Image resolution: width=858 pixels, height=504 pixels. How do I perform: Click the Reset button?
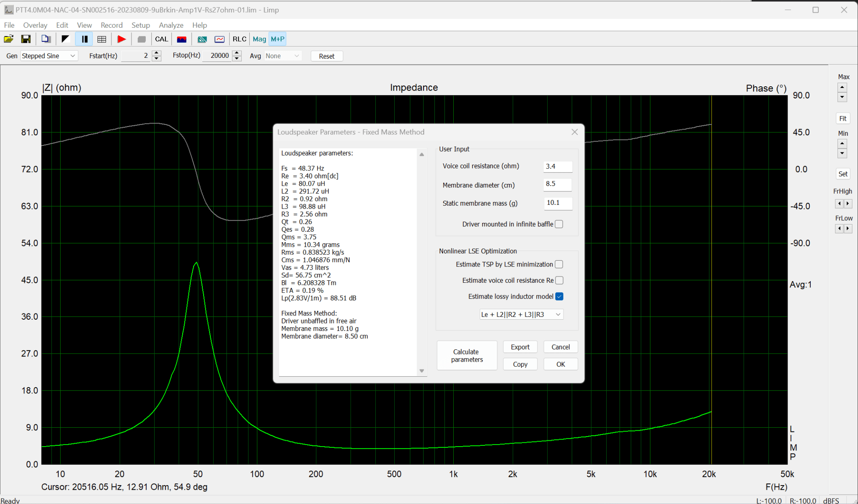pos(327,56)
